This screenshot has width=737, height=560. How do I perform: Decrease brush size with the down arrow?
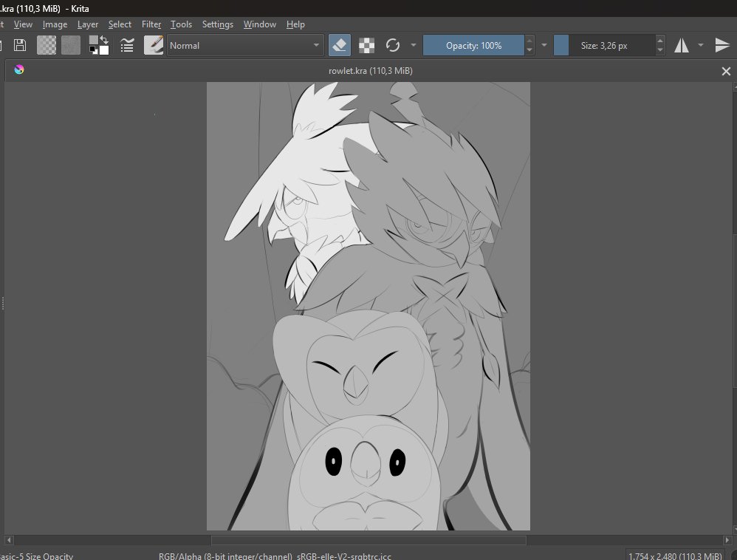click(x=660, y=50)
